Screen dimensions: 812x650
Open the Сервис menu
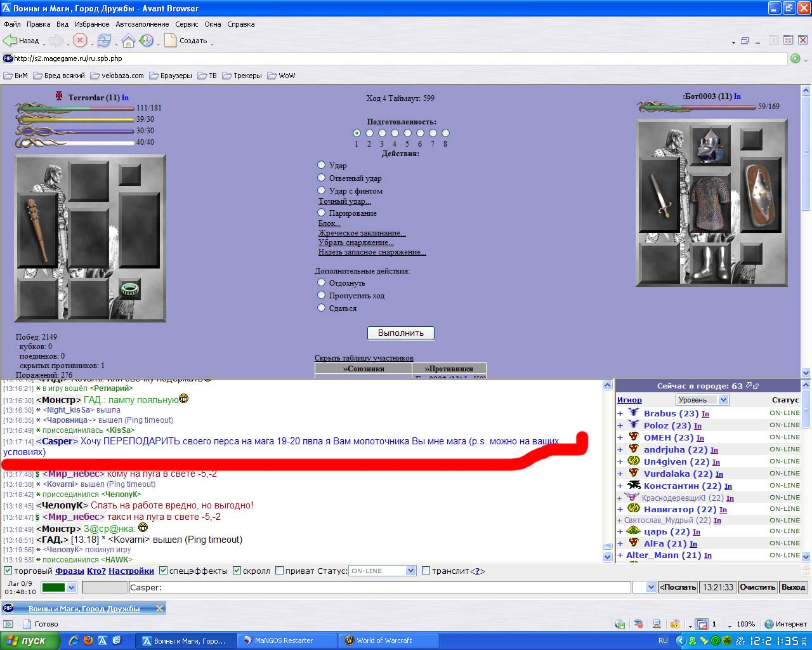187,24
